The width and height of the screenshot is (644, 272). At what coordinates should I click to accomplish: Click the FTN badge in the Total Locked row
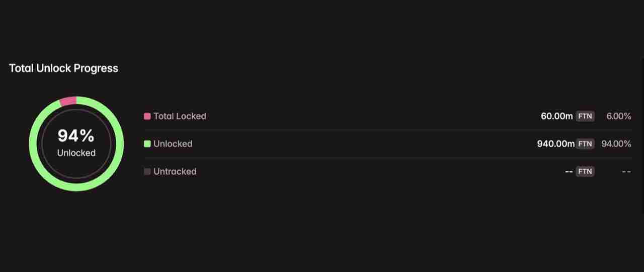[x=585, y=116]
